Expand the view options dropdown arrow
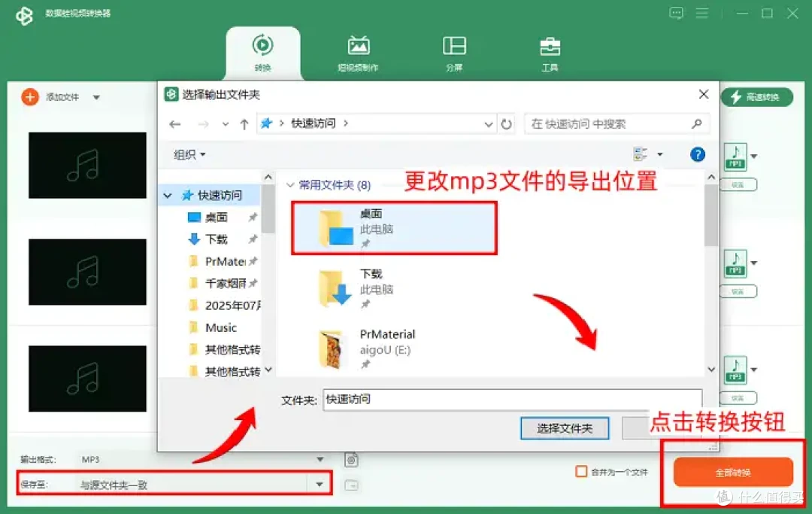Image resolution: width=812 pixels, height=514 pixels. pyautogui.click(x=660, y=154)
